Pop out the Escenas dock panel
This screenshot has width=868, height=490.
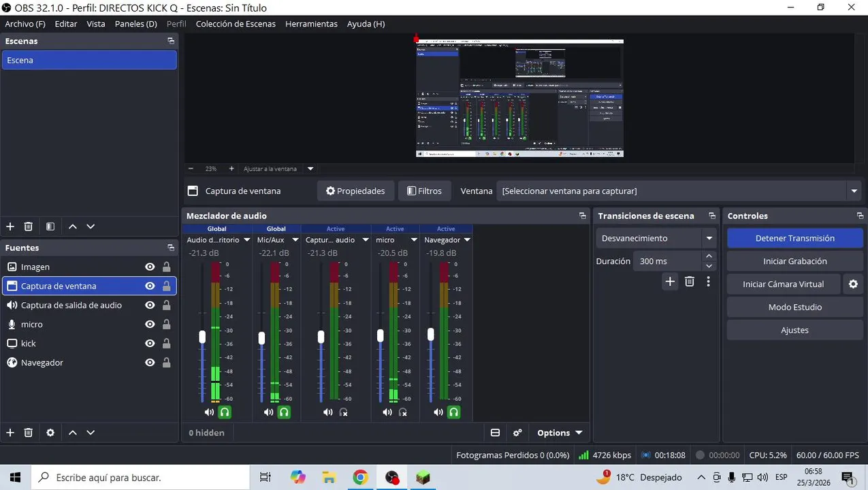point(171,41)
